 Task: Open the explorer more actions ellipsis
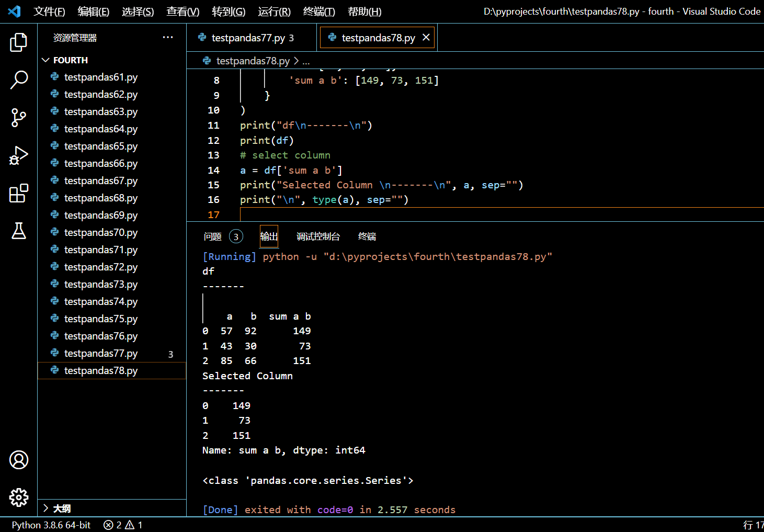pos(167,37)
